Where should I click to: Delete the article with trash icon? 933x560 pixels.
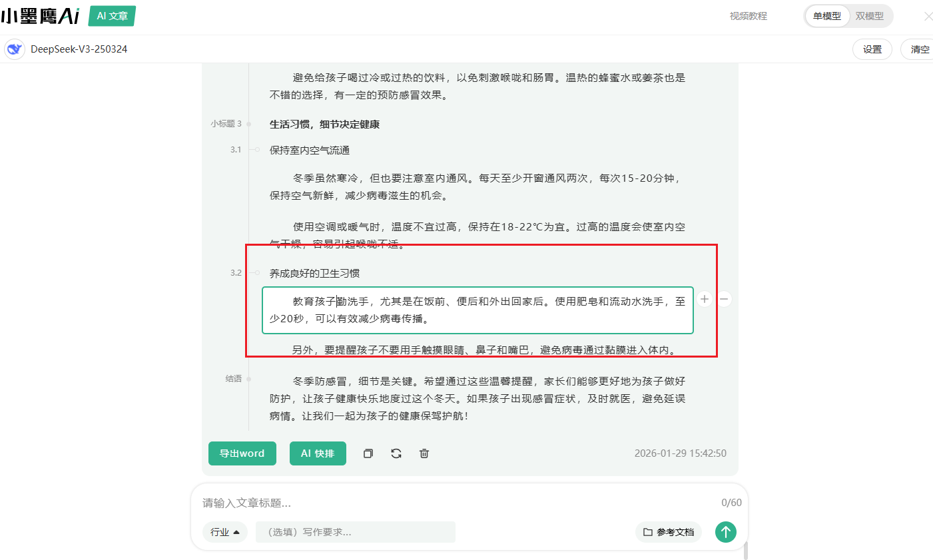click(x=424, y=453)
